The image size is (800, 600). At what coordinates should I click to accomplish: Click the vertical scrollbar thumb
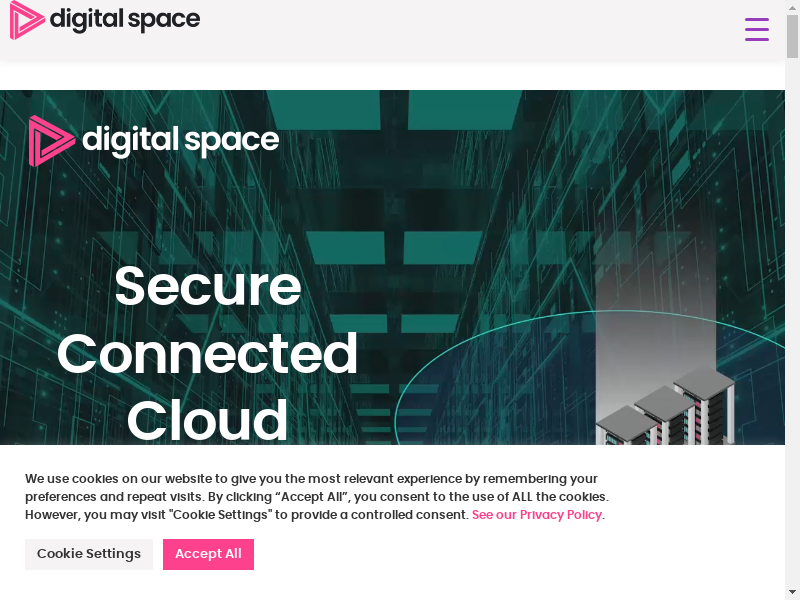792,37
